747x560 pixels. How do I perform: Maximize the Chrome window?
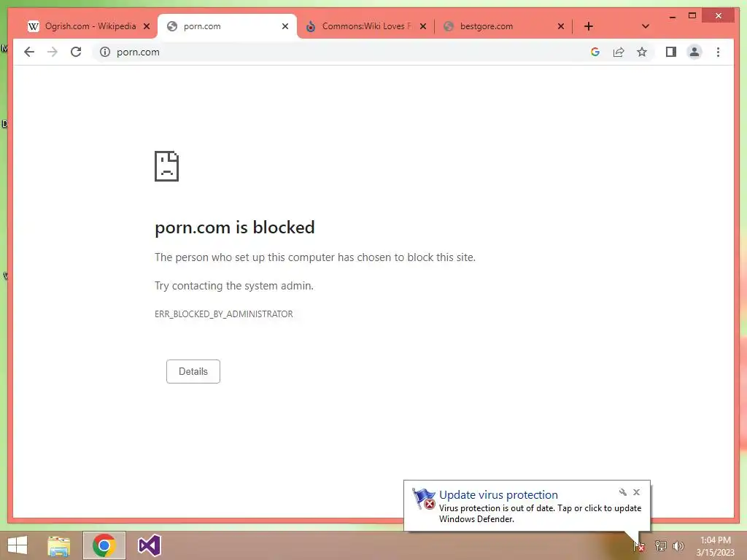pos(692,16)
